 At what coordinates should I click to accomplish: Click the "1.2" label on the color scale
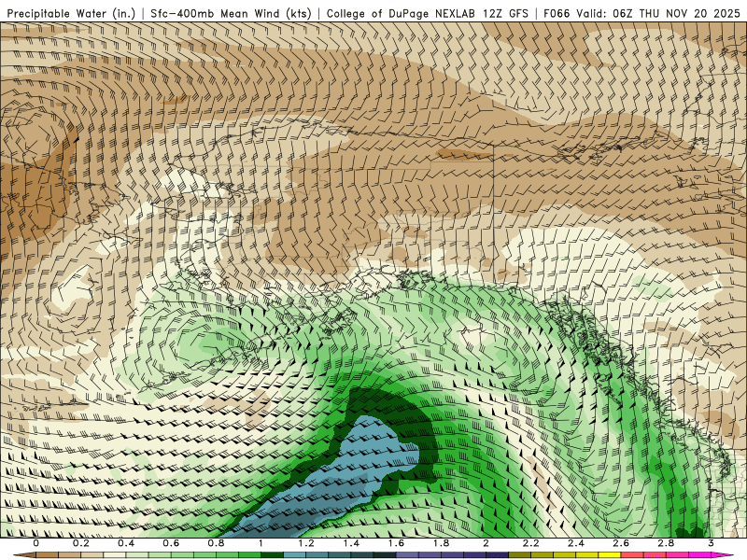(306, 543)
